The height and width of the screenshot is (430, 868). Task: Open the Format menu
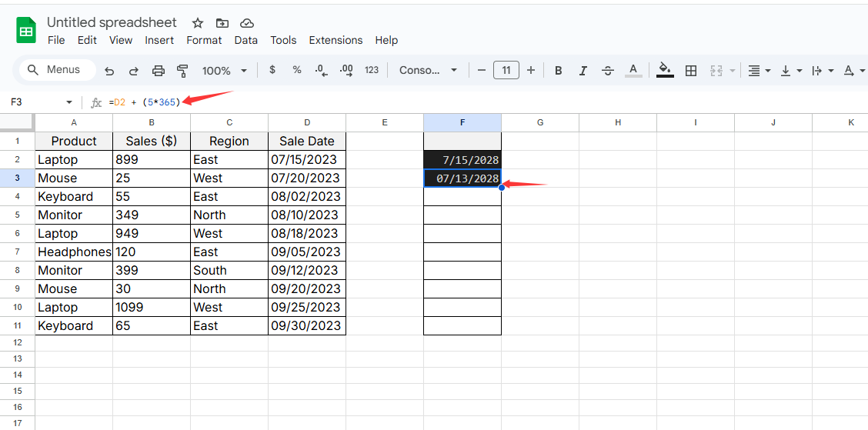click(x=204, y=40)
